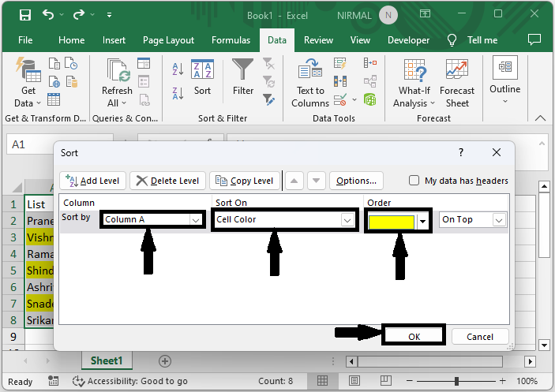Image resolution: width=555 pixels, height=392 pixels.
Task: Move sort level up
Action: coord(294,181)
